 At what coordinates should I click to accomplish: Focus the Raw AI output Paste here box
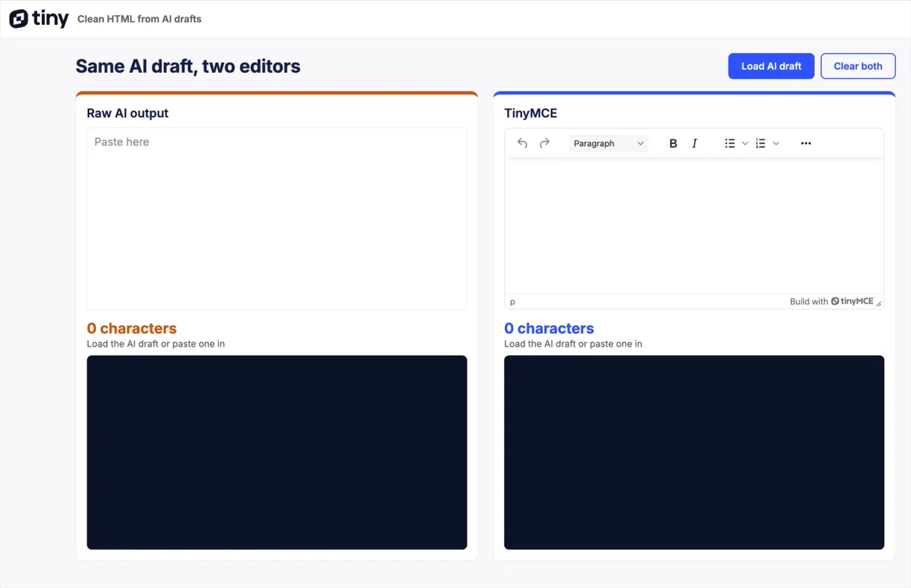click(277, 219)
